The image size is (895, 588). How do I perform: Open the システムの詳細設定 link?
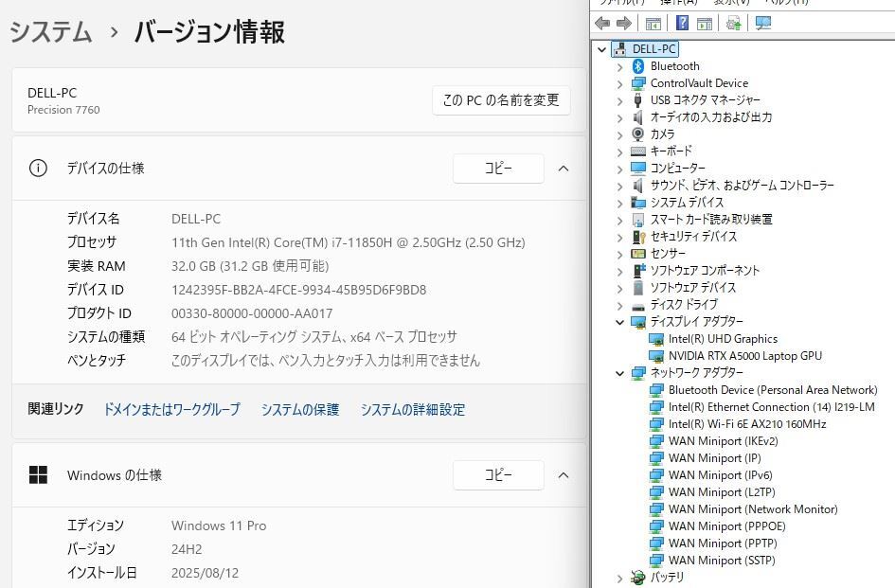(x=412, y=409)
